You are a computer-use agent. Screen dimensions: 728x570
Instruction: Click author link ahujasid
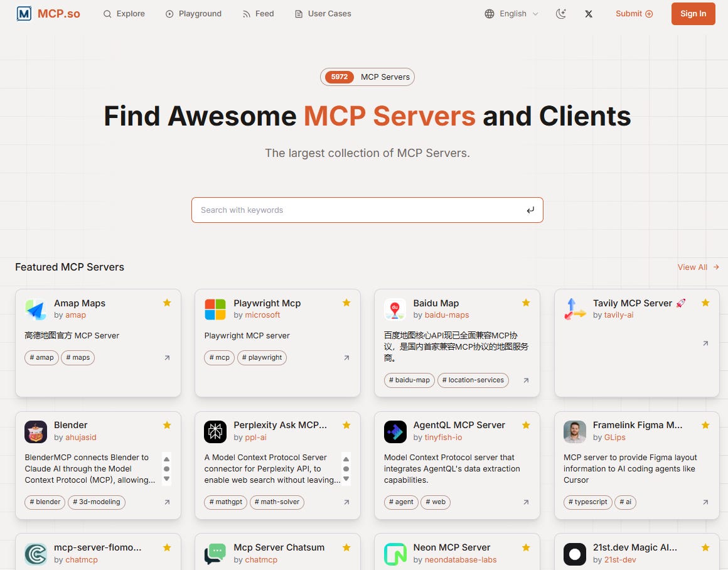pyautogui.click(x=81, y=437)
